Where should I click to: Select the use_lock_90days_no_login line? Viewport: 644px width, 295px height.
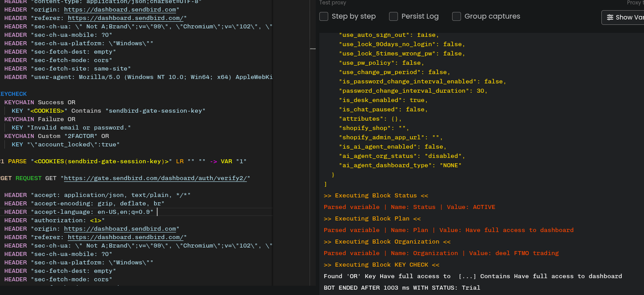click(402, 44)
